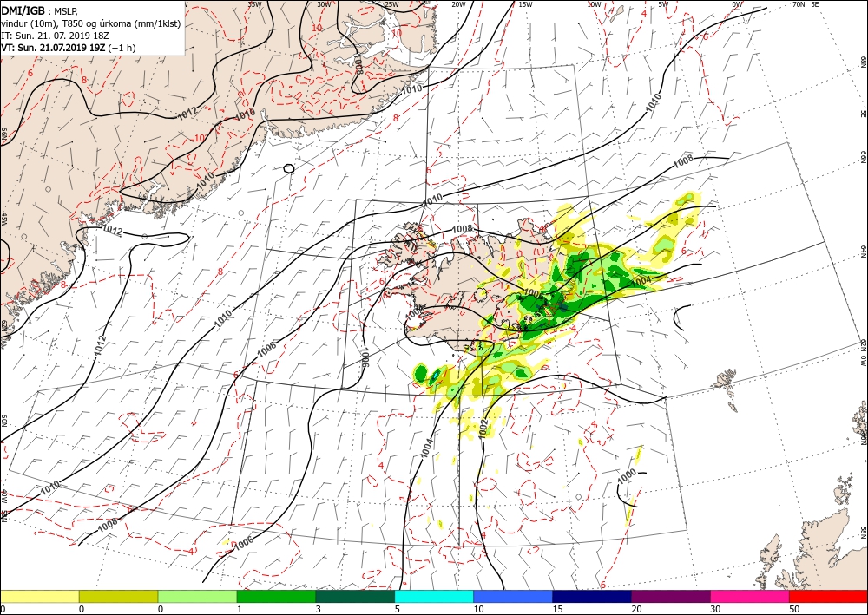Screen dimensions: 868x615
Task: Click the legend value '5'
Action: [398, 609]
